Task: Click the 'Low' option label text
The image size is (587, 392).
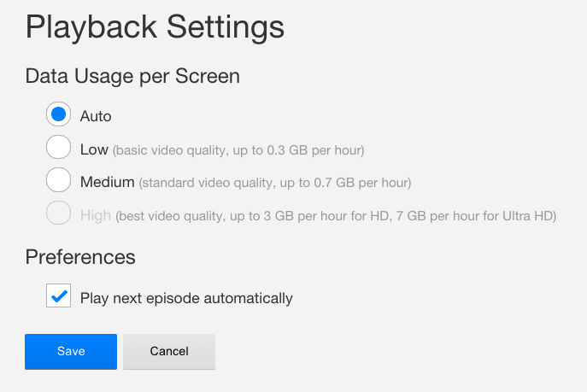Action: click(x=94, y=149)
